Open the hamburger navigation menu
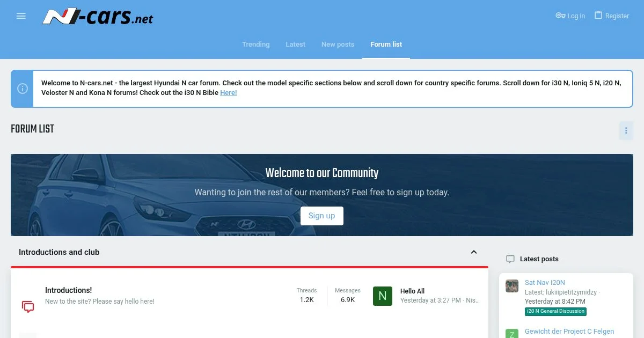This screenshot has height=338, width=644. (x=21, y=16)
